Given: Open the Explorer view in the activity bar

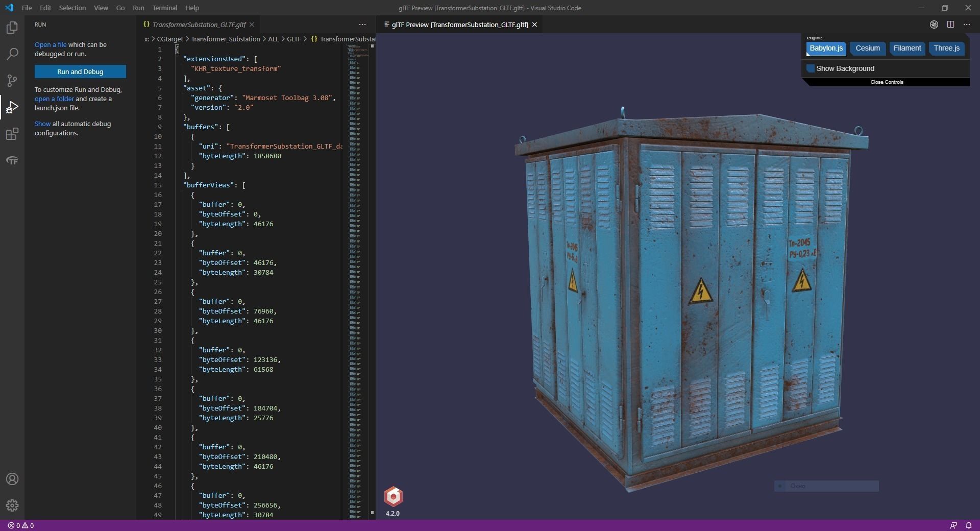Looking at the screenshot, I should pos(12,27).
